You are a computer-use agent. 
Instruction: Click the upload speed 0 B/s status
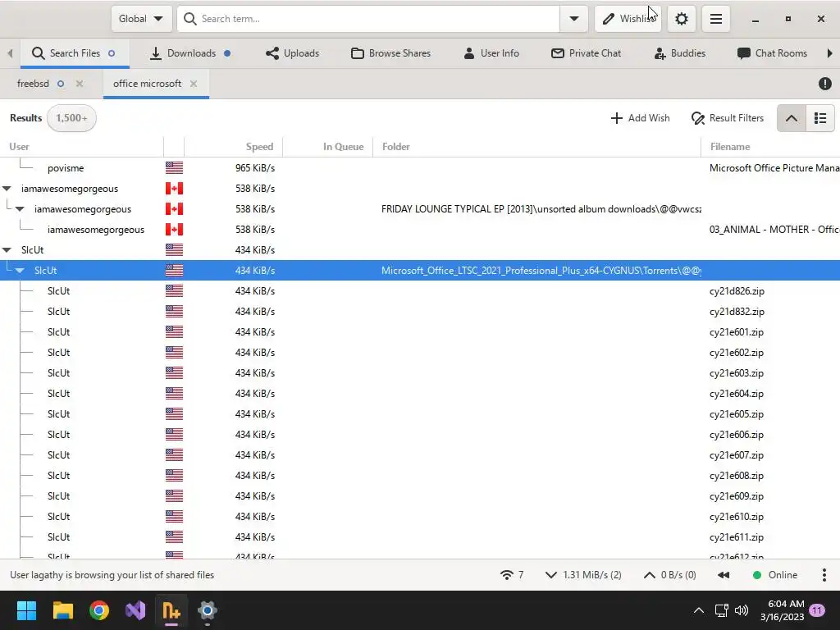(x=669, y=575)
